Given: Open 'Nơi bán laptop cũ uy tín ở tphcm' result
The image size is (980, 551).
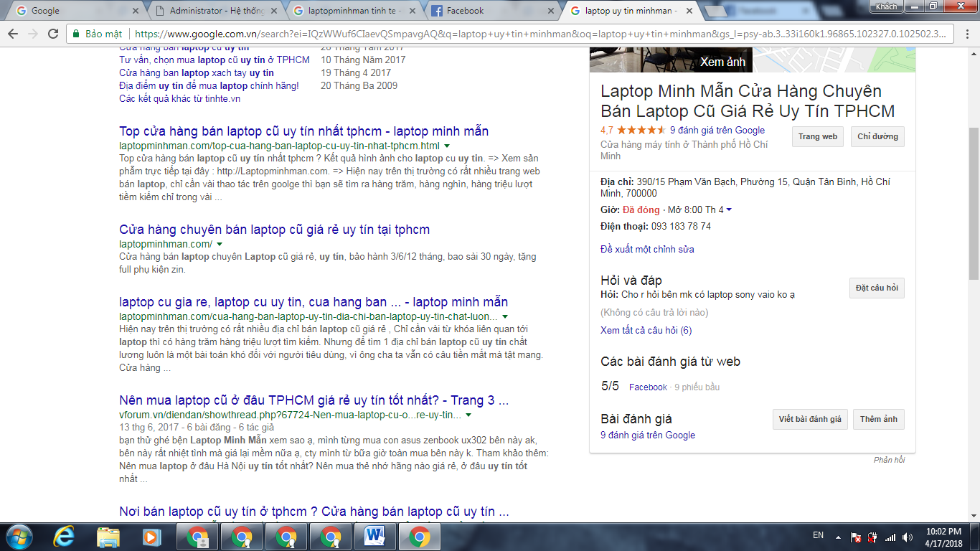Looking at the screenshot, I should (314, 512).
